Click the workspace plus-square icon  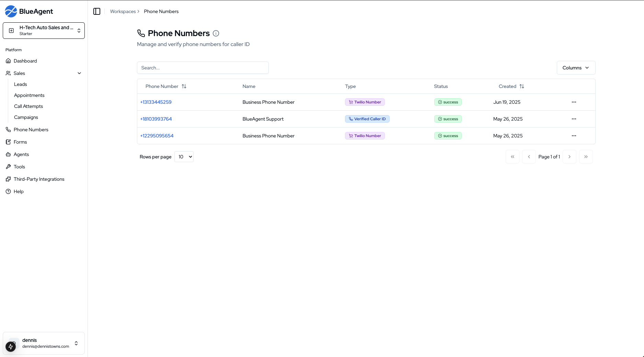coord(11,31)
